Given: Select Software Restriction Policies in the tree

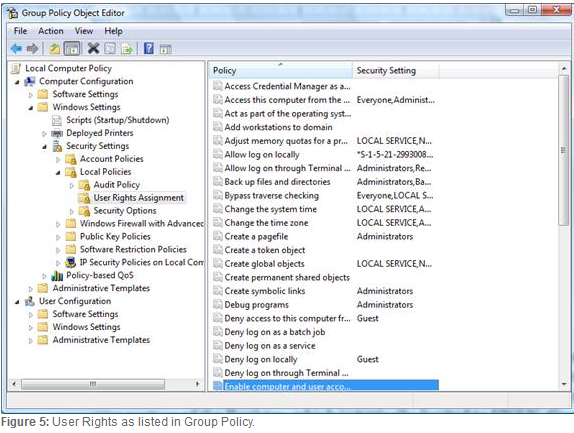Looking at the screenshot, I should [133, 249].
